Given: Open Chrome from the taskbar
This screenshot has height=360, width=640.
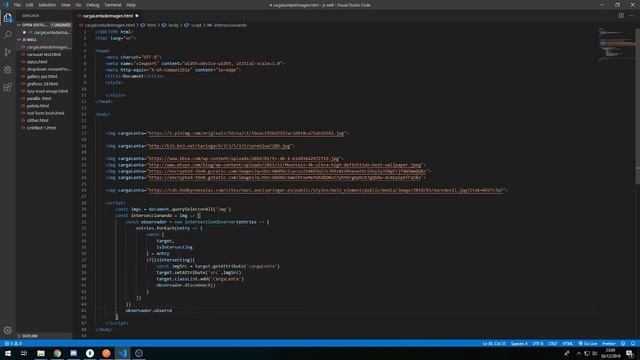Looking at the screenshot, I should point(57,353).
